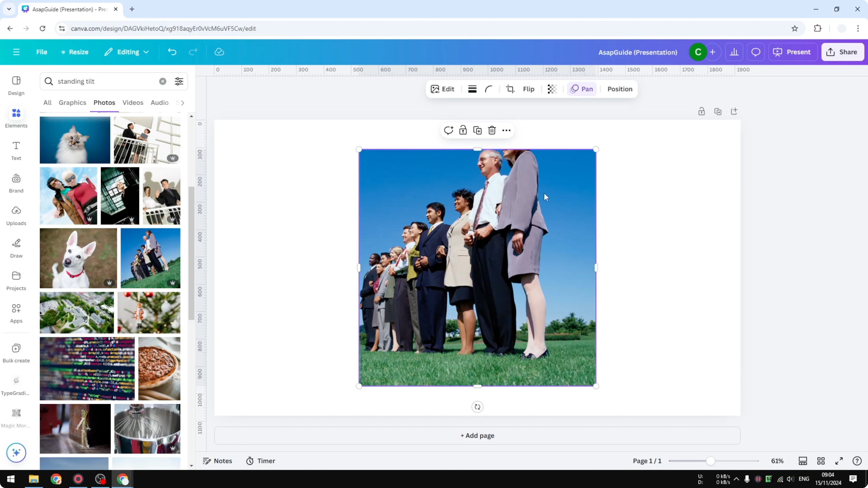Select the Crop tool in the toolbar
Image resolution: width=868 pixels, height=488 pixels.
pyautogui.click(x=510, y=89)
